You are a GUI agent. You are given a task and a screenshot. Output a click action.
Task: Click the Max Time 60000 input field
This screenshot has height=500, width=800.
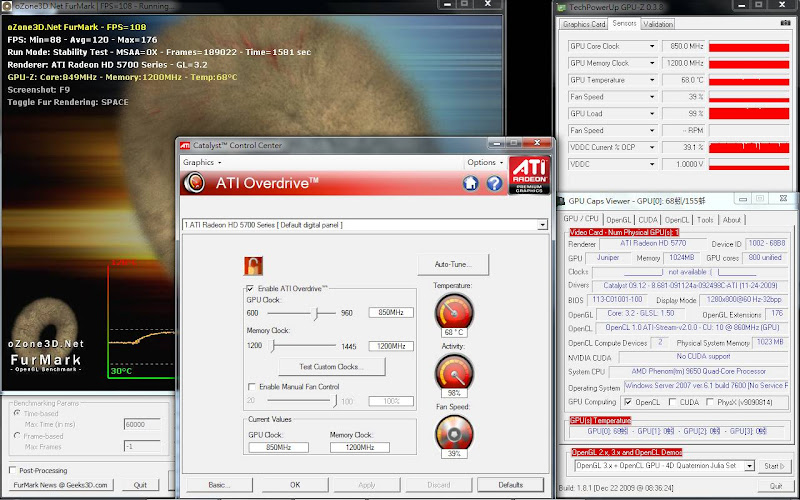click(x=142, y=424)
